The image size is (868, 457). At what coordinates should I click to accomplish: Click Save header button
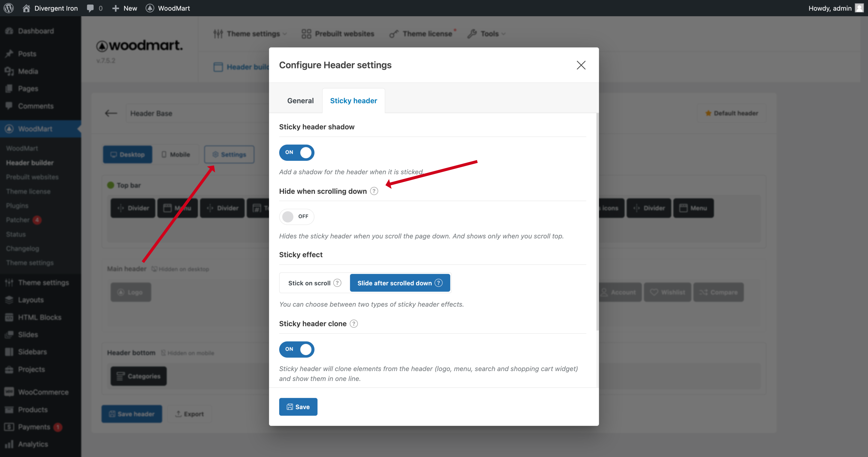coord(132,414)
